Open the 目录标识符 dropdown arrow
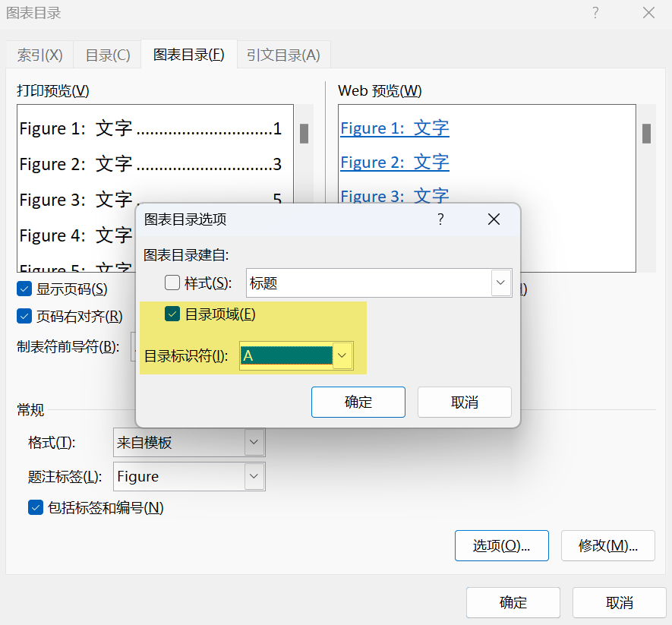 point(342,355)
